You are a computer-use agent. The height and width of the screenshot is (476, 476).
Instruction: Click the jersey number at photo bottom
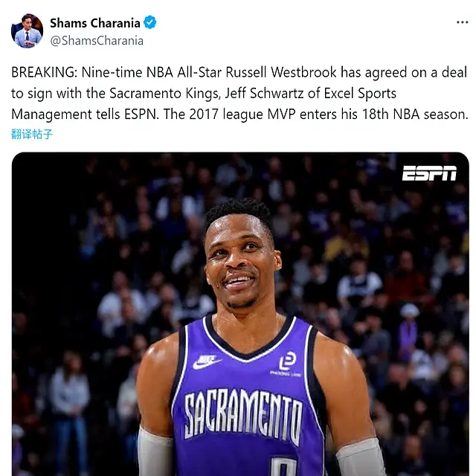tap(283, 466)
